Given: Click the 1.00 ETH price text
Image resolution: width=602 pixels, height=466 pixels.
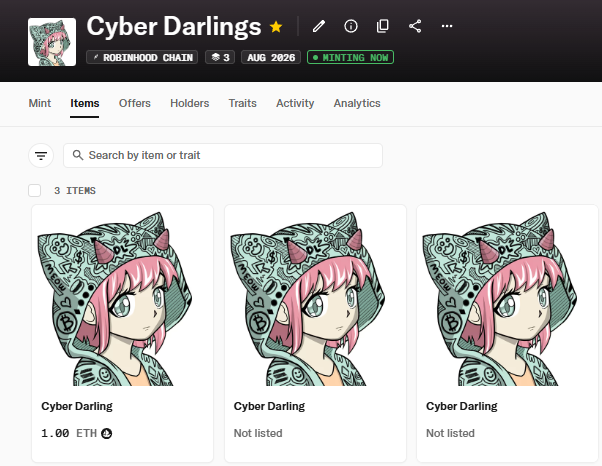Looking at the screenshot, I should [69, 433].
